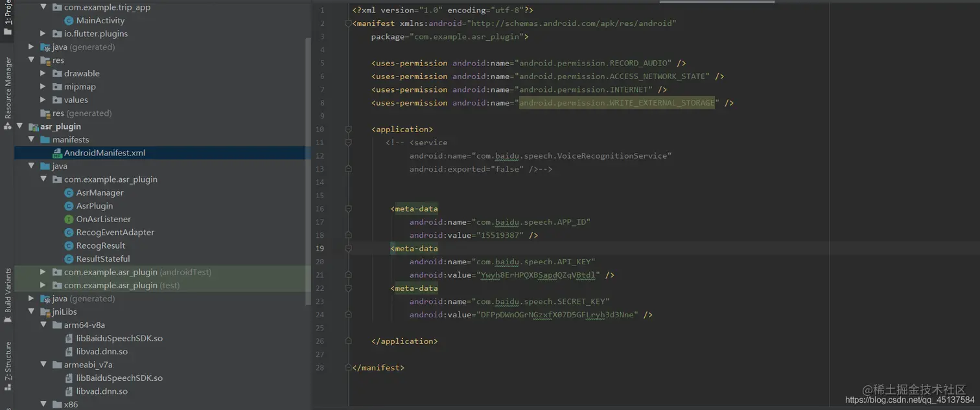Screen dimensions: 980x410
Task: Click the asr_plugin module icon
Action: pos(34,126)
